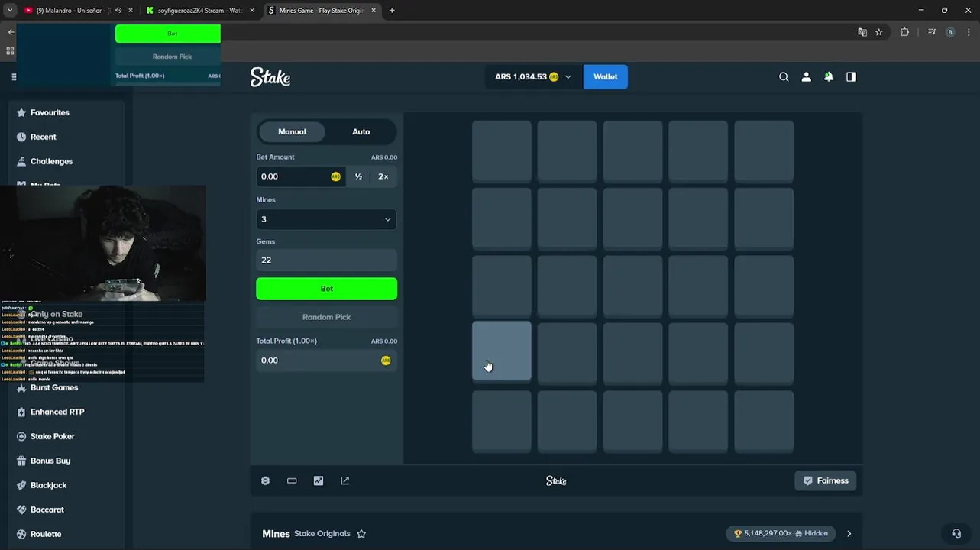This screenshot has width=980, height=550.
Task: Click Random Pick below the main Bet button
Action: click(x=326, y=317)
